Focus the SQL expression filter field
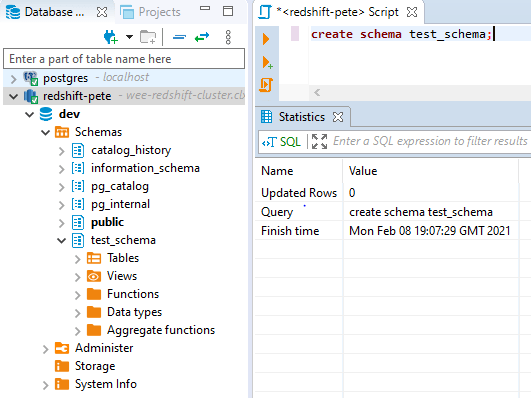Viewport: 531px width, 398px height. click(430, 141)
